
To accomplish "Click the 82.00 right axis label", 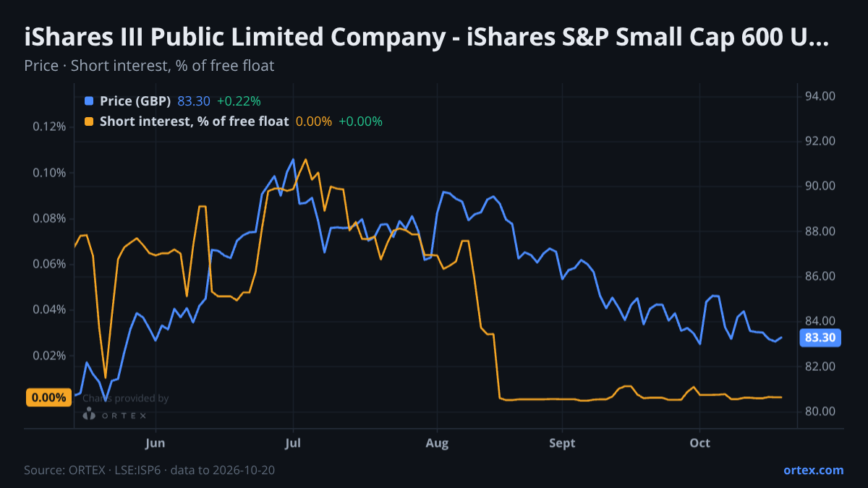I will (x=820, y=367).
